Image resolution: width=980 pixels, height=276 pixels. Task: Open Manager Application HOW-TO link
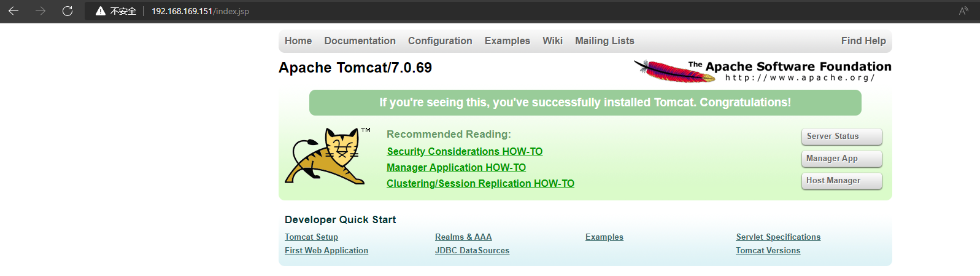pos(456,167)
